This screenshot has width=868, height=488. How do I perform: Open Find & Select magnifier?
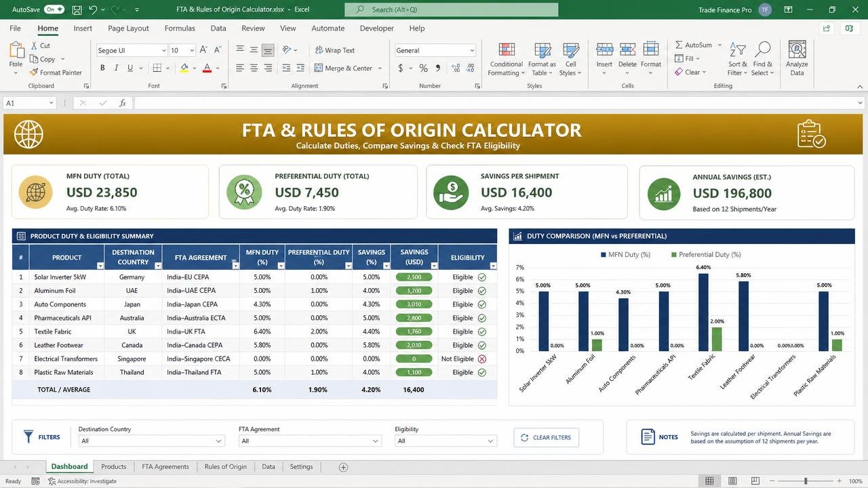click(x=763, y=60)
